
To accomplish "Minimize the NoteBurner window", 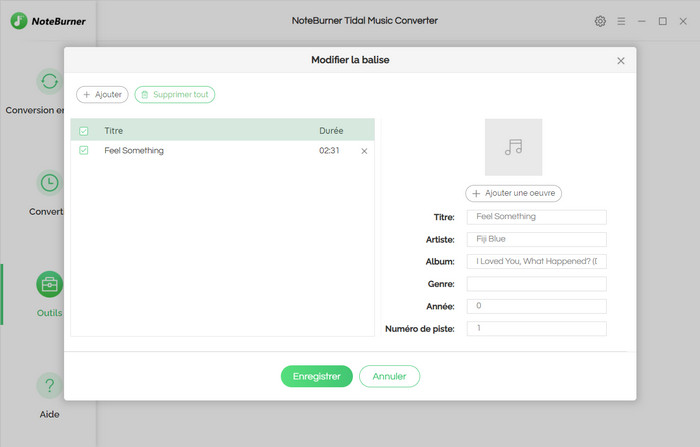I will point(642,21).
